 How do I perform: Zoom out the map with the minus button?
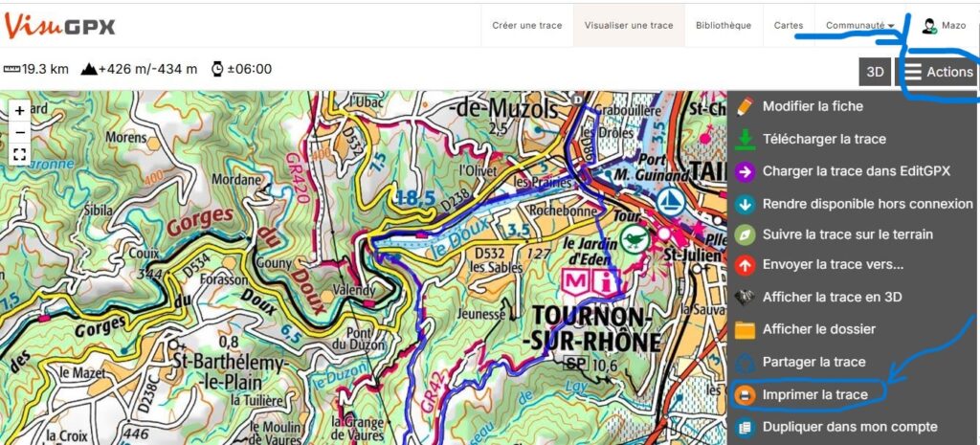click(x=20, y=131)
